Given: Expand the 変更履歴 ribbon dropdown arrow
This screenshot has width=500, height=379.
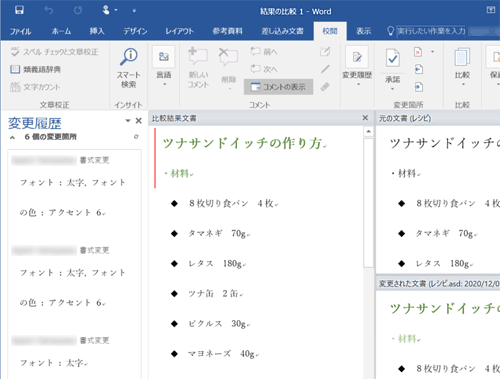Looking at the screenshot, I should [358, 84].
